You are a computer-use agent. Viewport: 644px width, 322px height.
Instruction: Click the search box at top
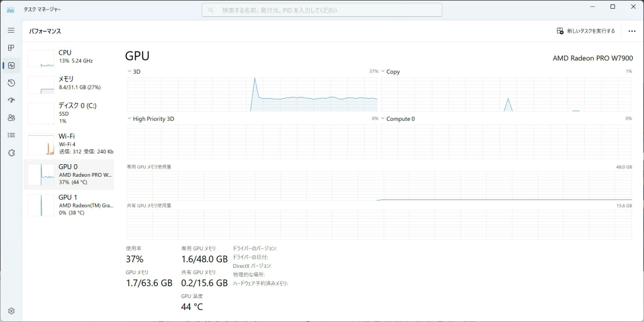pos(321,10)
